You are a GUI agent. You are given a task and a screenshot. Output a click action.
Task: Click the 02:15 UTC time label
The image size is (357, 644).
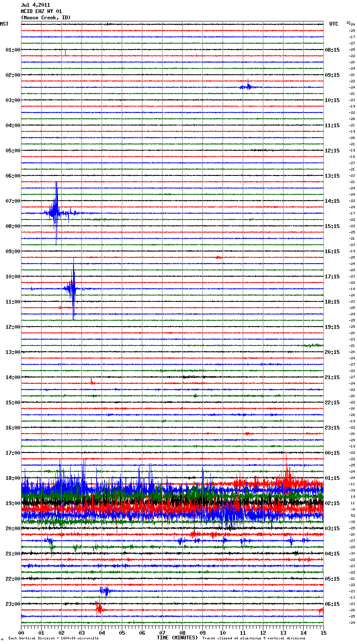(x=332, y=503)
